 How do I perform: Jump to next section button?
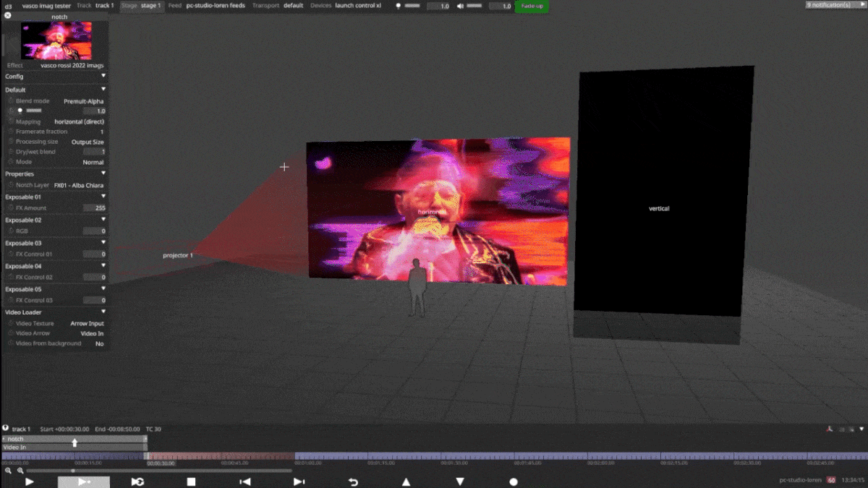click(299, 481)
